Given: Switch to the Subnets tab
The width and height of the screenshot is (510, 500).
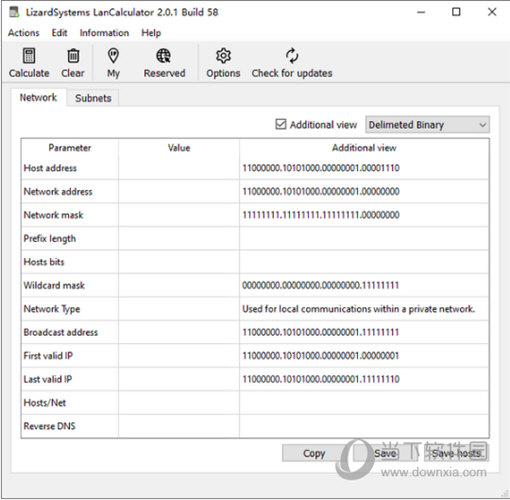Looking at the screenshot, I should point(93,98).
